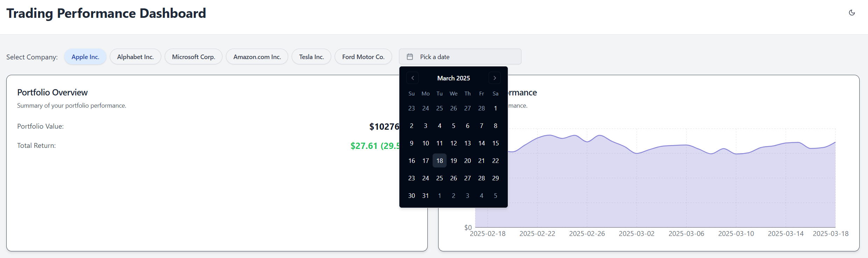The image size is (868, 258).
Task: Click the Portfolio Overview heading
Action: click(x=52, y=92)
